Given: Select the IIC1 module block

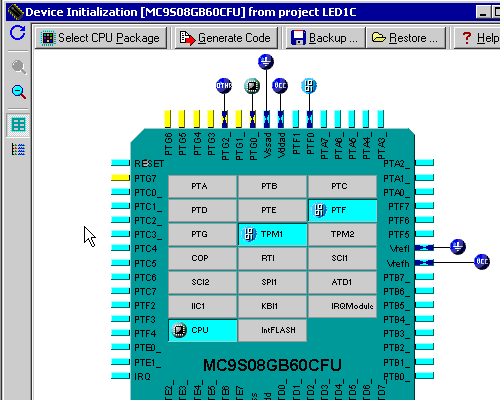Looking at the screenshot, I should [202, 306].
